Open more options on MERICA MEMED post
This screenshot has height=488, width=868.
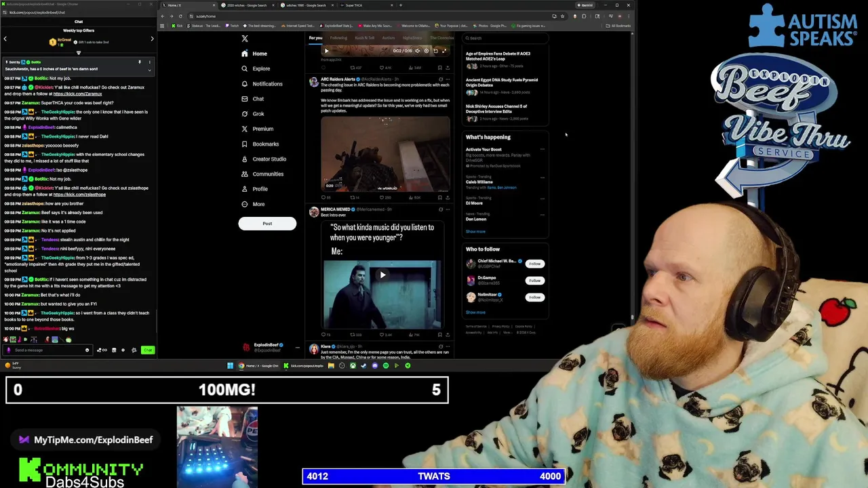point(448,209)
